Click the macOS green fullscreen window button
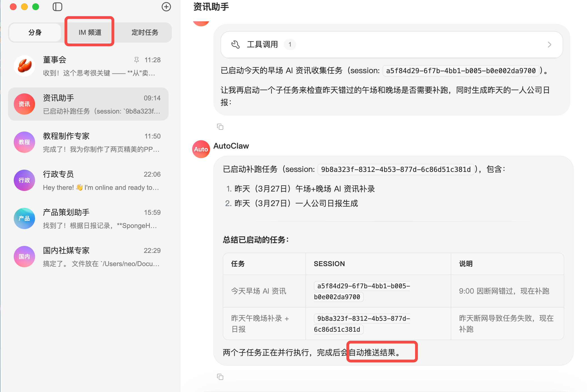The width and height of the screenshot is (587, 392). [36, 7]
